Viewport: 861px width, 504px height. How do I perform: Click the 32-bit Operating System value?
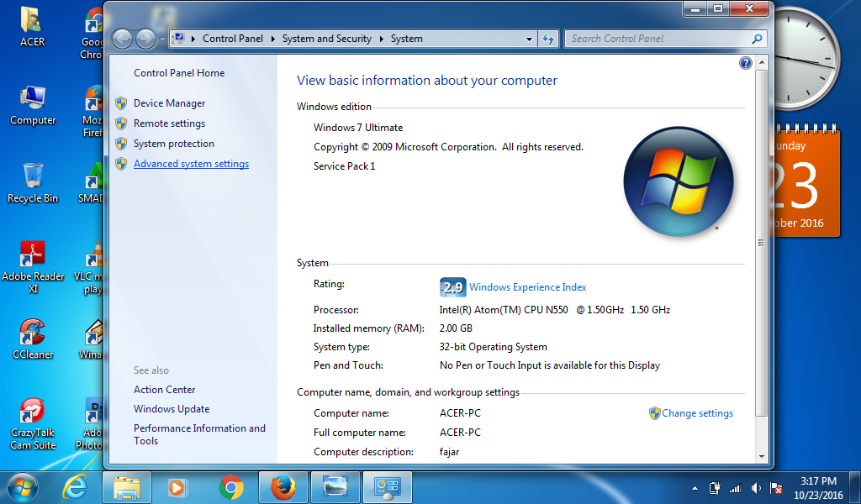(x=493, y=347)
